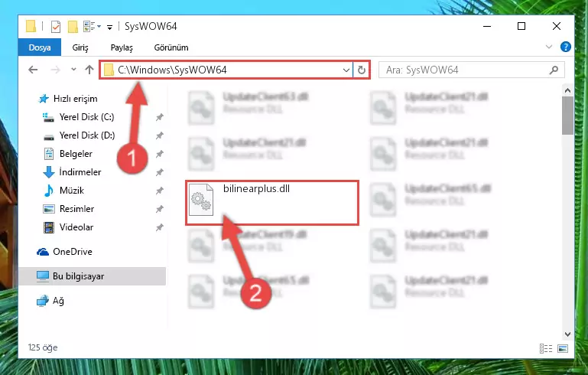Unpin Videolar using its pin icon
Image resolution: width=588 pixels, height=375 pixels.
(159, 227)
